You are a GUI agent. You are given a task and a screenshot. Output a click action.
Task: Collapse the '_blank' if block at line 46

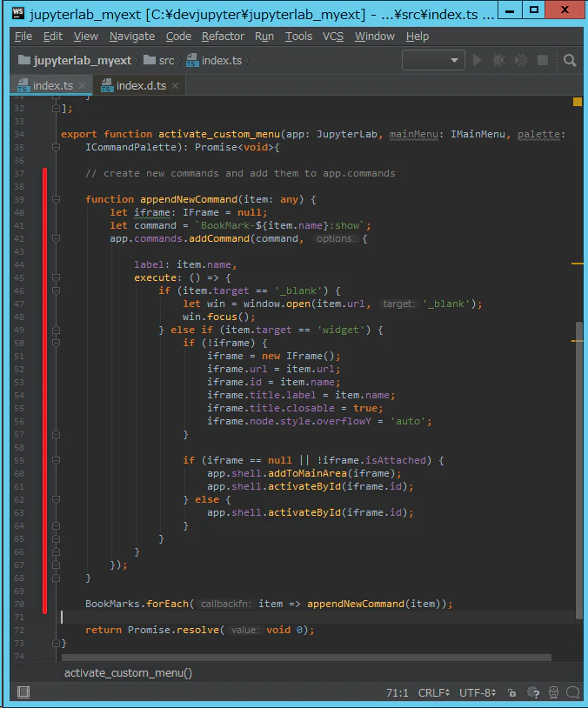[x=56, y=291]
